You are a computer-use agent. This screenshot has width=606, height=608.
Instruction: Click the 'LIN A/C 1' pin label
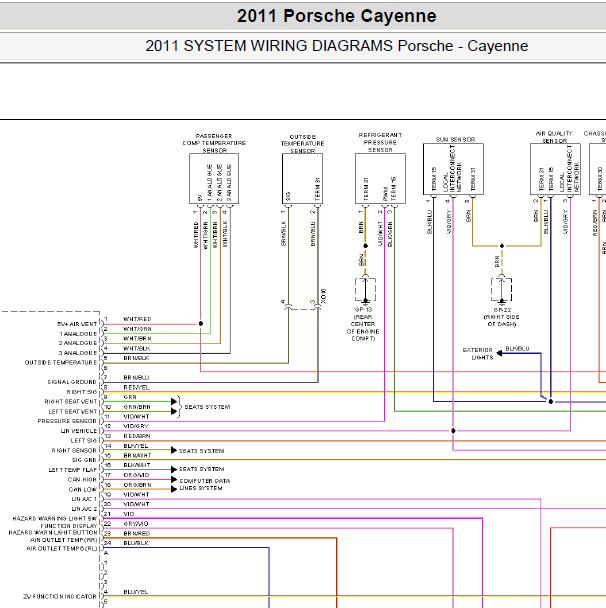[84, 499]
